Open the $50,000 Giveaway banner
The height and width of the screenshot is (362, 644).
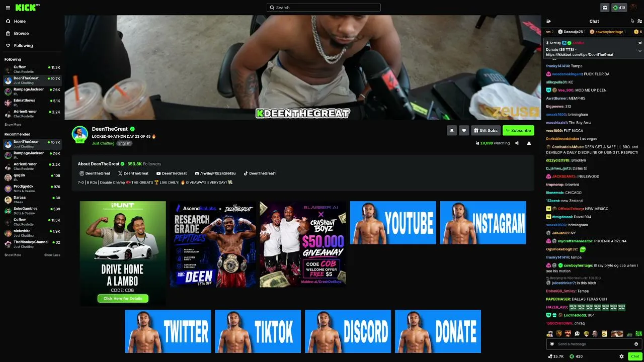point(303,244)
